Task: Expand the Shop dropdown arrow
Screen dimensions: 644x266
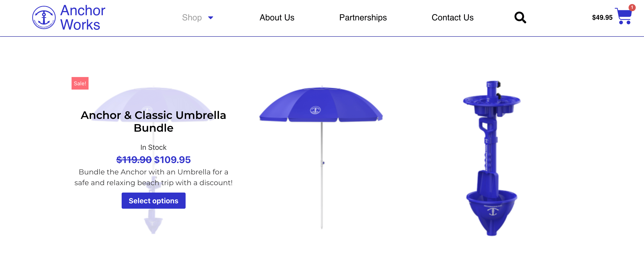Action: pyautogui.click(x=211, y=18)
